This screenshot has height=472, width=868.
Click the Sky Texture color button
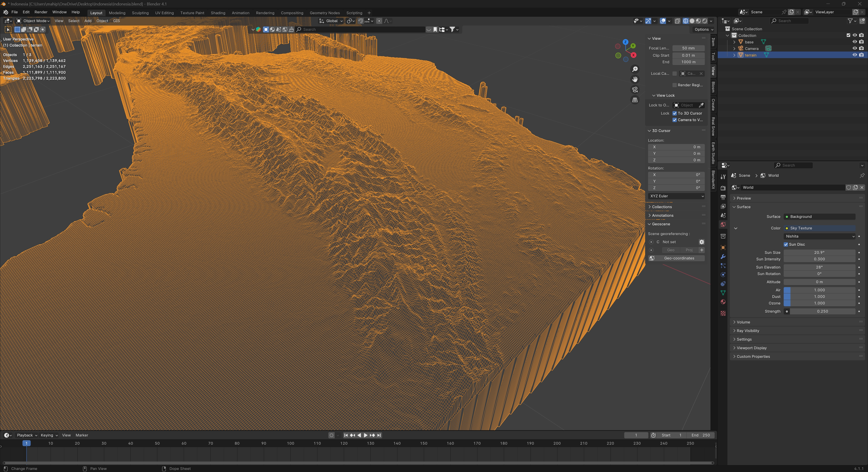(819, 228)
